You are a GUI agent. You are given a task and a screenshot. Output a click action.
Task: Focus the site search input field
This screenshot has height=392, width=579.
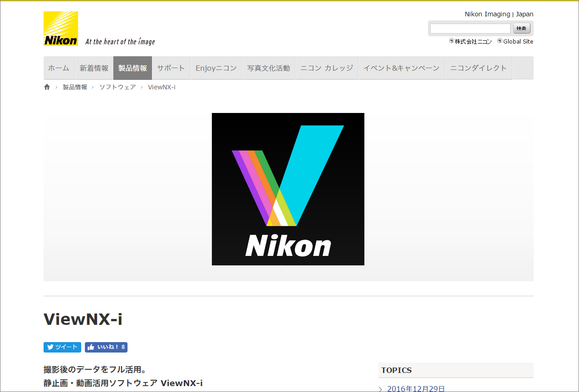click(x=470, y=29)
